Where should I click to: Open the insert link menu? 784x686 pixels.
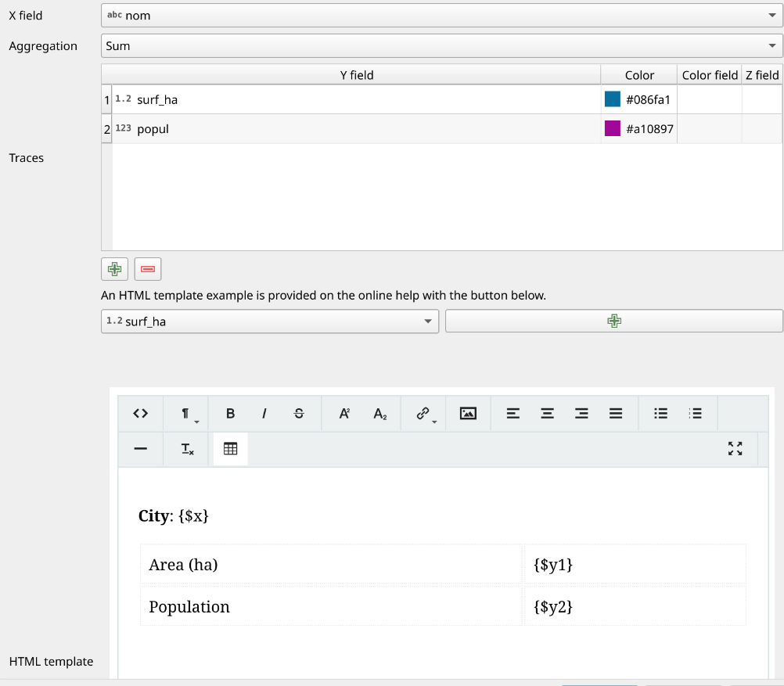click(x=423, y=414)
